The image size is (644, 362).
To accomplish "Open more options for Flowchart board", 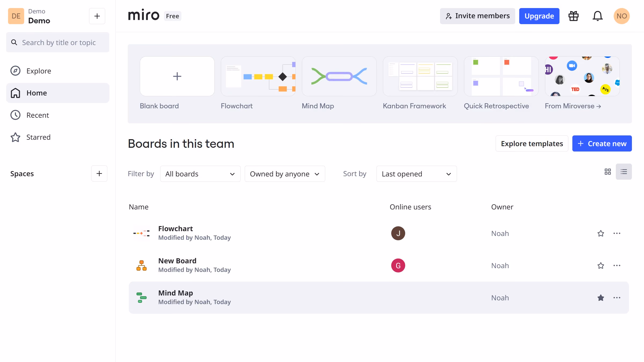I will (x=617, y=233).
